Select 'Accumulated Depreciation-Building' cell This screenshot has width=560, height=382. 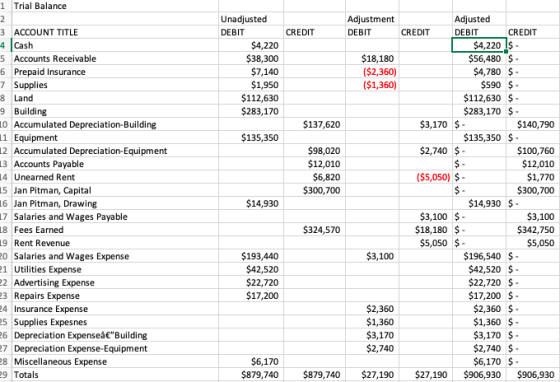click(x=115, y=125)
